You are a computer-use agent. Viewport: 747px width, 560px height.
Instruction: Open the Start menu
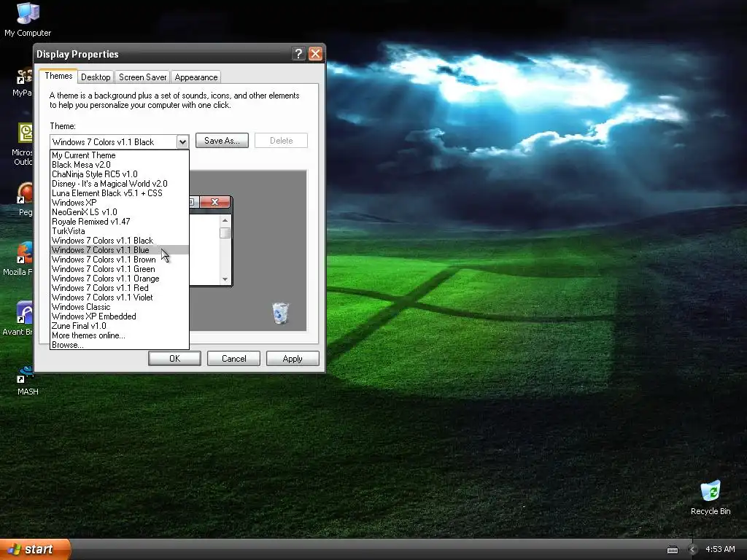(x=35, y=549)
